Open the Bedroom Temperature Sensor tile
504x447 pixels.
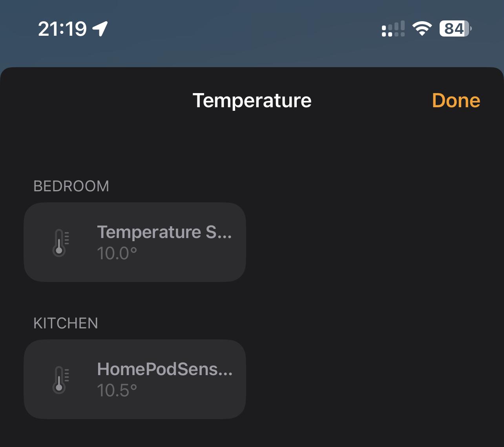point(135,242)
